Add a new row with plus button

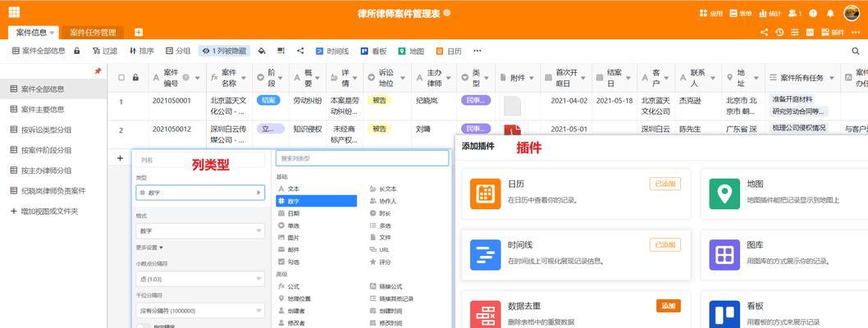[120, 158]
